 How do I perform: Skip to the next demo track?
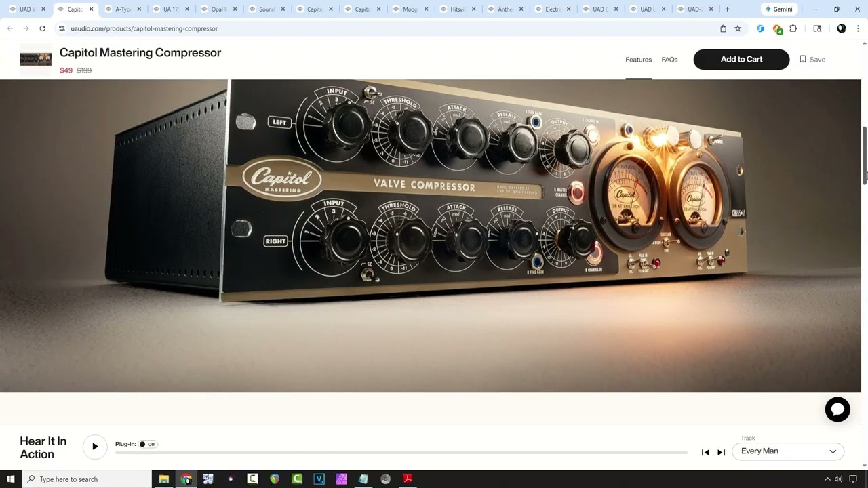721,452
